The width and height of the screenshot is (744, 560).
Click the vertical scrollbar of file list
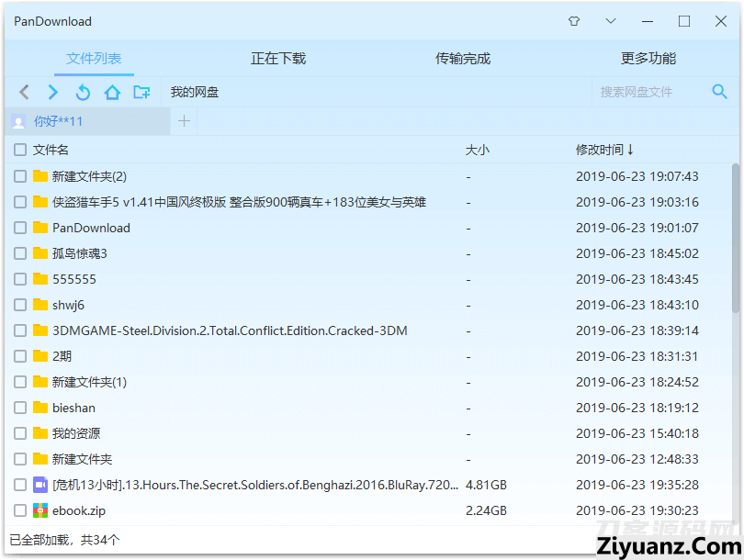(x=735, y=239)
